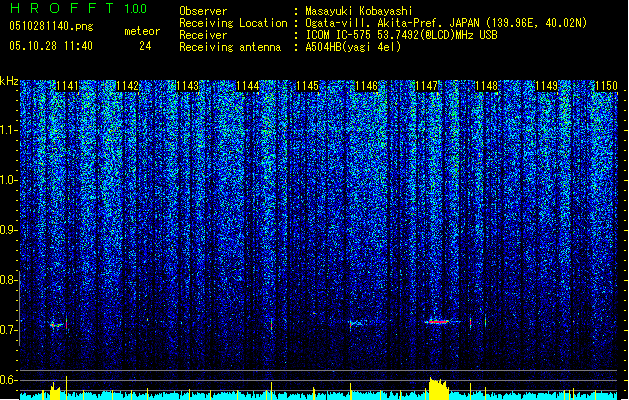Viewport: 629px width, 400px height.
Task: Click the 1142 time marker
Action: click(x=127, y=86)
